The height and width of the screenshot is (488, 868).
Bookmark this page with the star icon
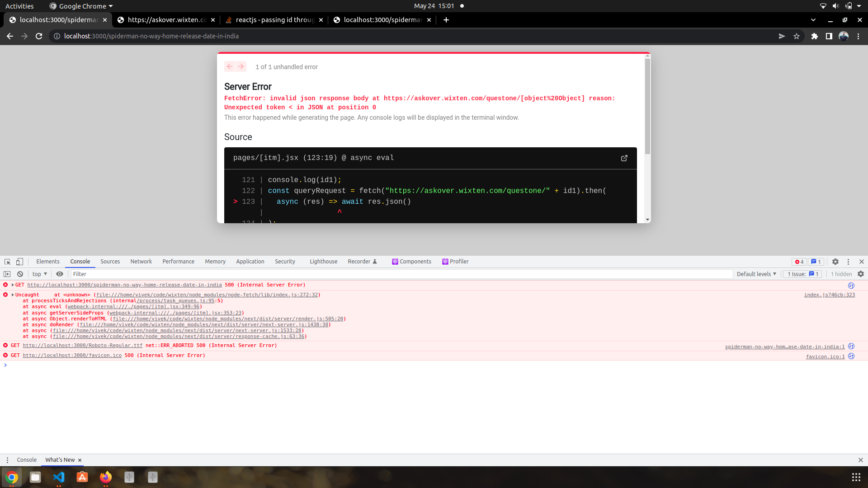tap(797, 36)
